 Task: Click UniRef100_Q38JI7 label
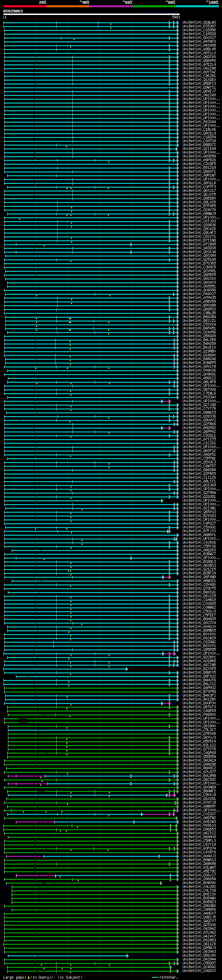click(x=199, y=875)
